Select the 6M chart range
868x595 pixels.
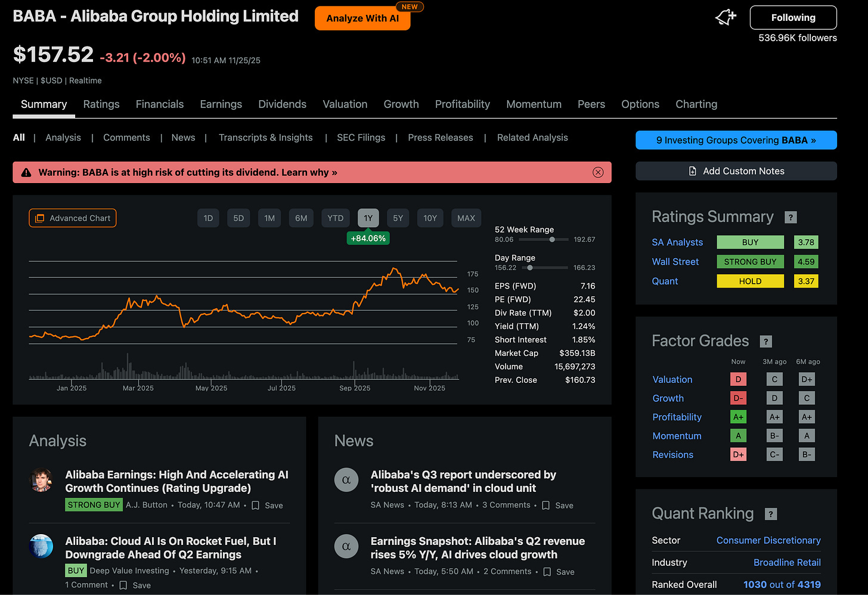[301, 218]
